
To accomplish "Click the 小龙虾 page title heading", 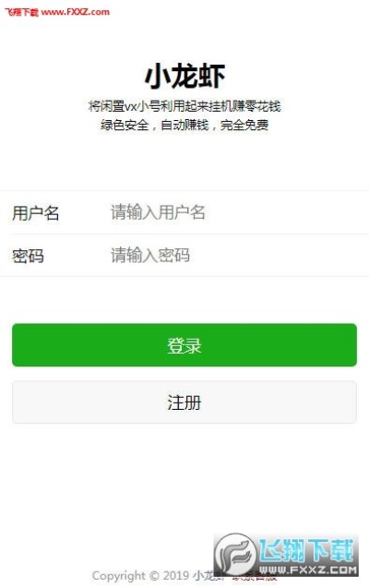I will coord(184,76).
